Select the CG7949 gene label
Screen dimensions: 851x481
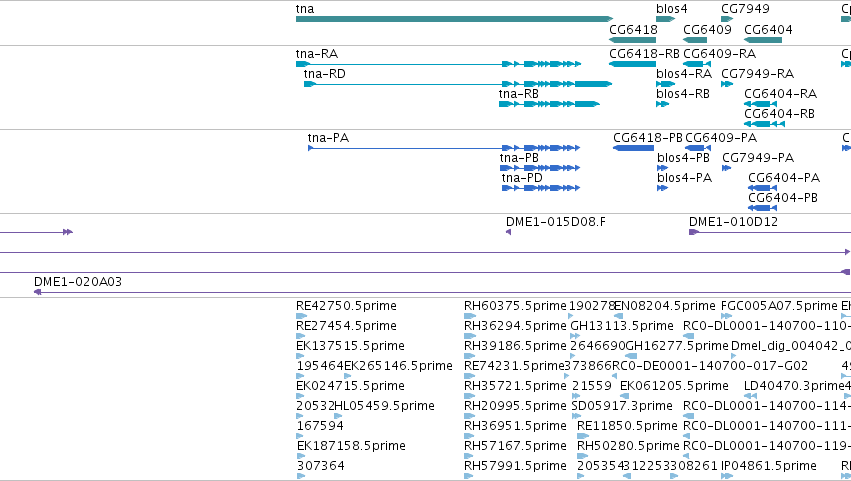coord(745,9)
